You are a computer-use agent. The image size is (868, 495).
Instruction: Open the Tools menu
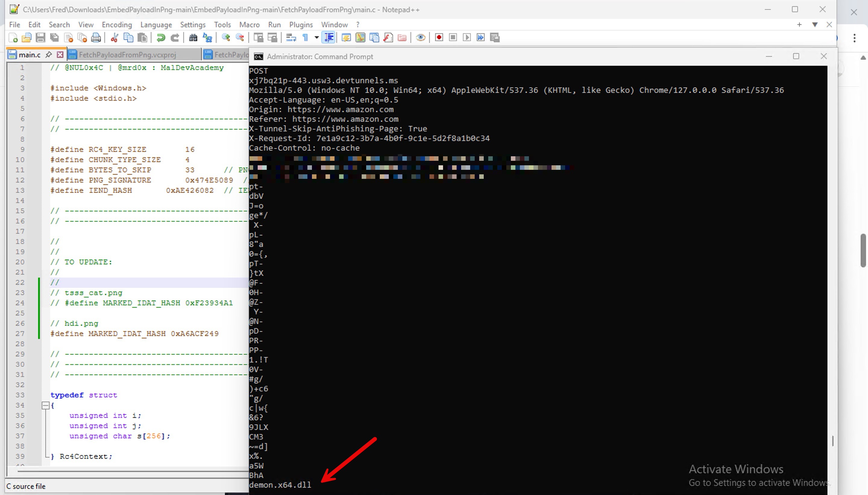click(x=222, y=24)
